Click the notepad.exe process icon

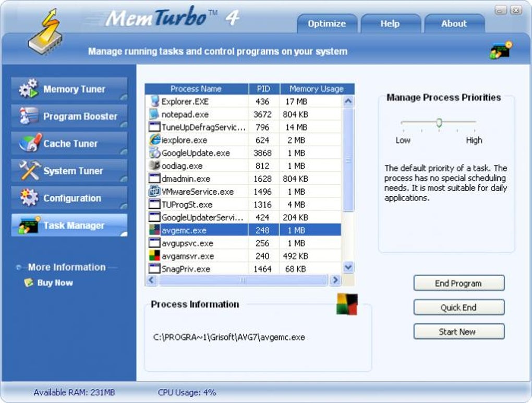point(154,114)
